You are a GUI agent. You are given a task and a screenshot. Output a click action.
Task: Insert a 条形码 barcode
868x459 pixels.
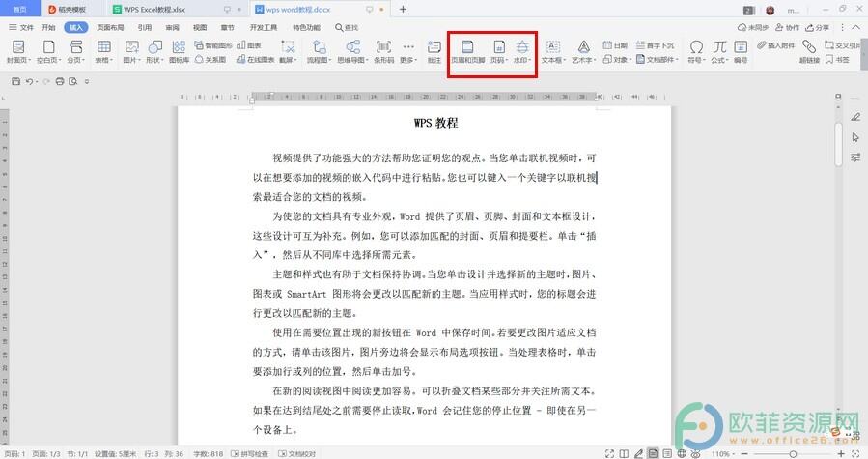point(383,51)
